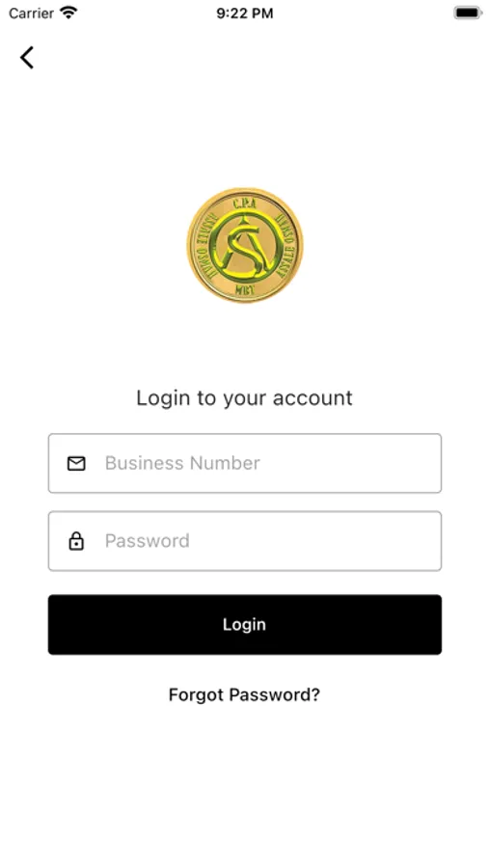Tap the C.P.A lettering atop the coin
This screenshot has width=489, height=868.
tap(244, 203)
